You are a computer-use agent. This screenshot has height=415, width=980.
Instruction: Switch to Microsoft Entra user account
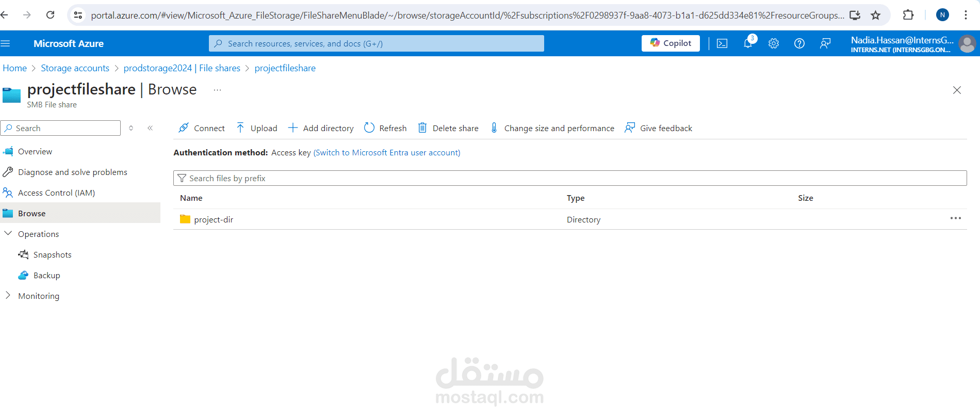[387, 152]
